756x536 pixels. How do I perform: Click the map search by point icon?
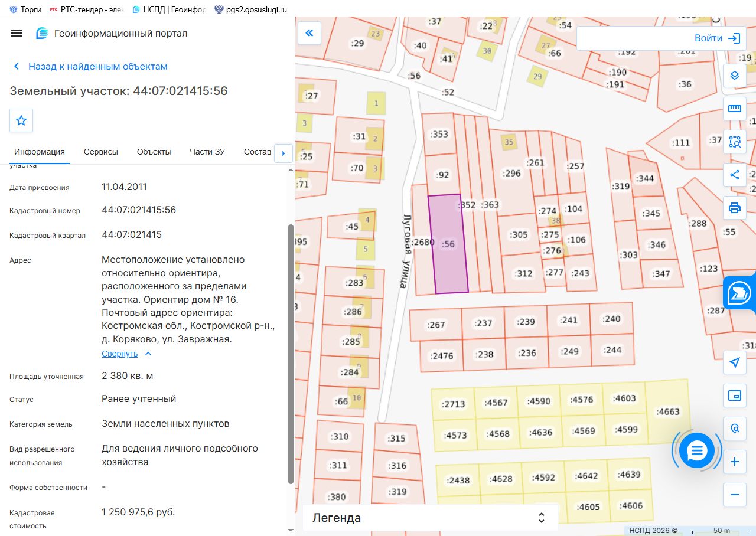(x=735, y=429)
